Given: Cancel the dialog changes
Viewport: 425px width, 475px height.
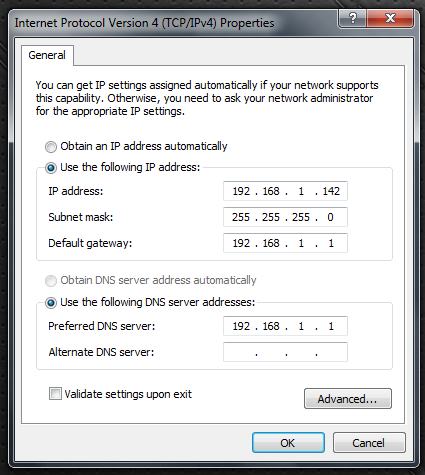Looking at the screenshot, I should [x=369, y=443].
